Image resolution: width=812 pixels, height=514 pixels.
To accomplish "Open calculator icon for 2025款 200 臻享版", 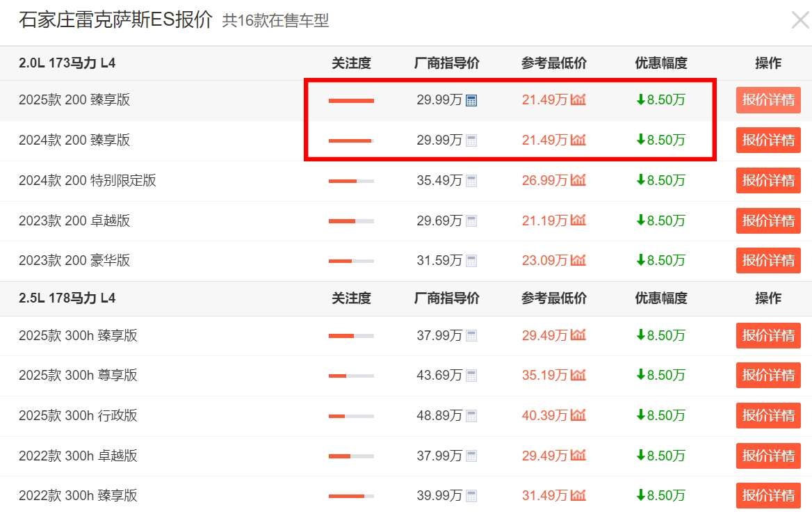I will 471,101.
